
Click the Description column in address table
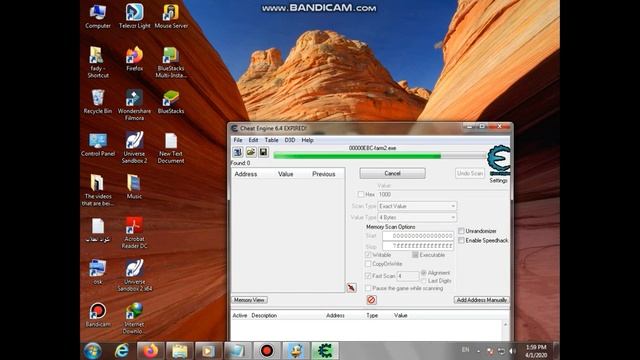264,316
